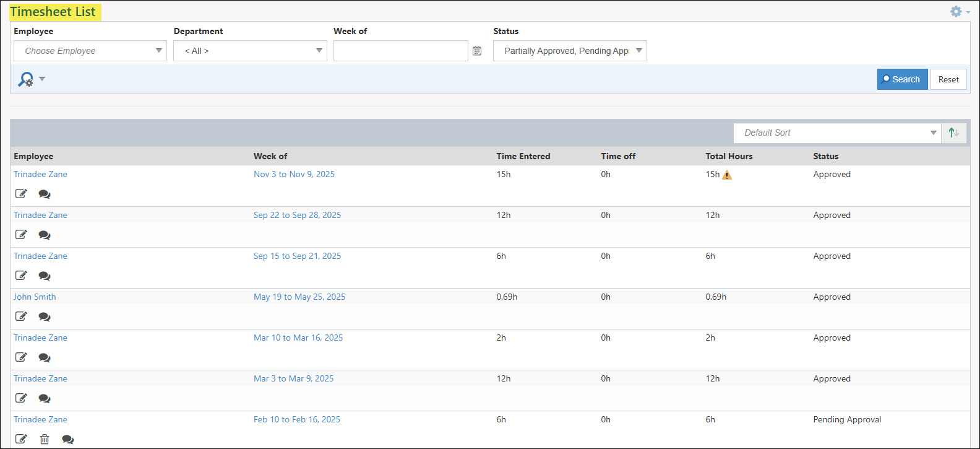Screen dimensions: 980x449
Task: Open Mar 10 to Mar 16, 2025 week link
Action: pos(298,338)
